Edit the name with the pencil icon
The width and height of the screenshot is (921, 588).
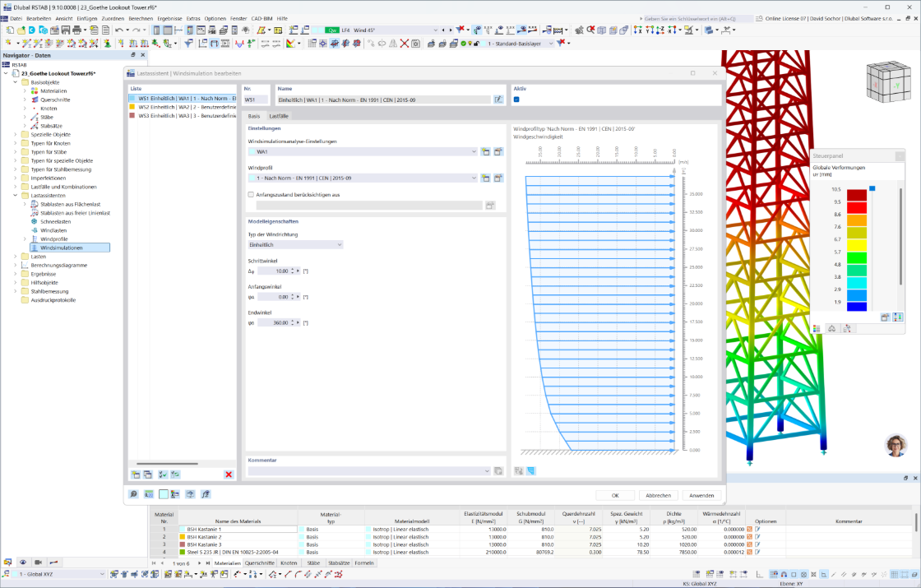tap(498, 100)
